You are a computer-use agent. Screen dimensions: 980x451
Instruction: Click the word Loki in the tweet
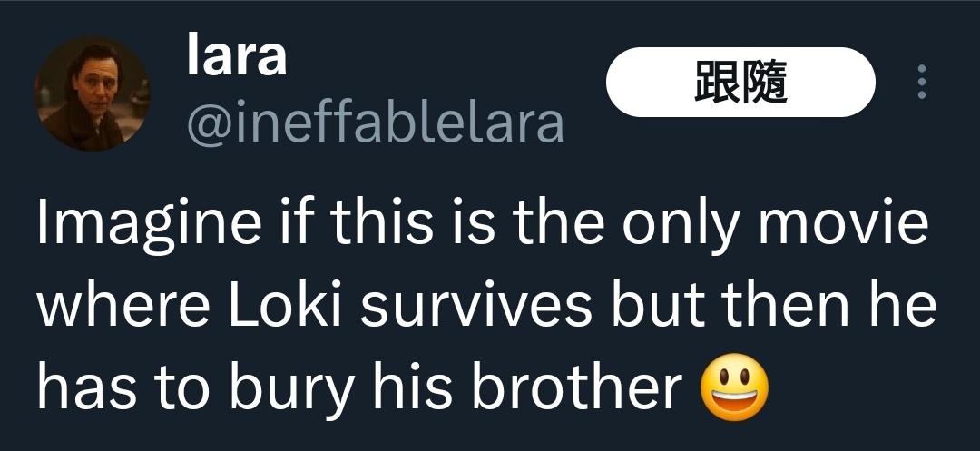(284, 306)
